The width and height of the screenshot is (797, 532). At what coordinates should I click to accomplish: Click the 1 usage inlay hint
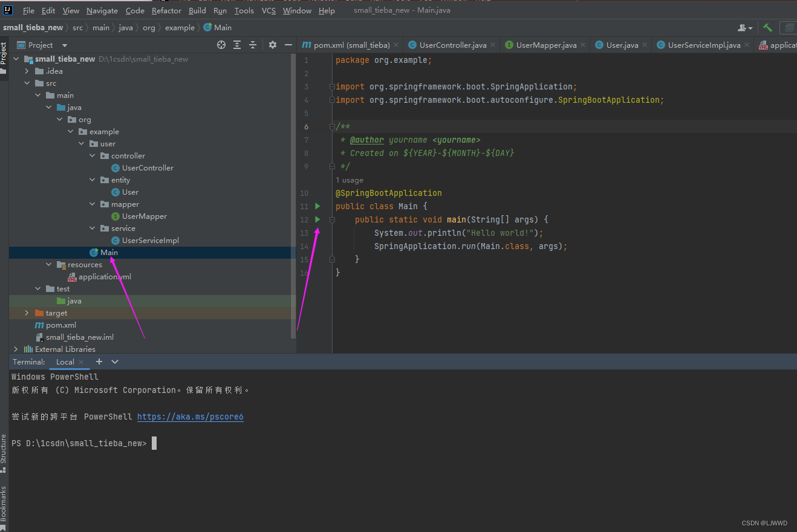point(350,180)
